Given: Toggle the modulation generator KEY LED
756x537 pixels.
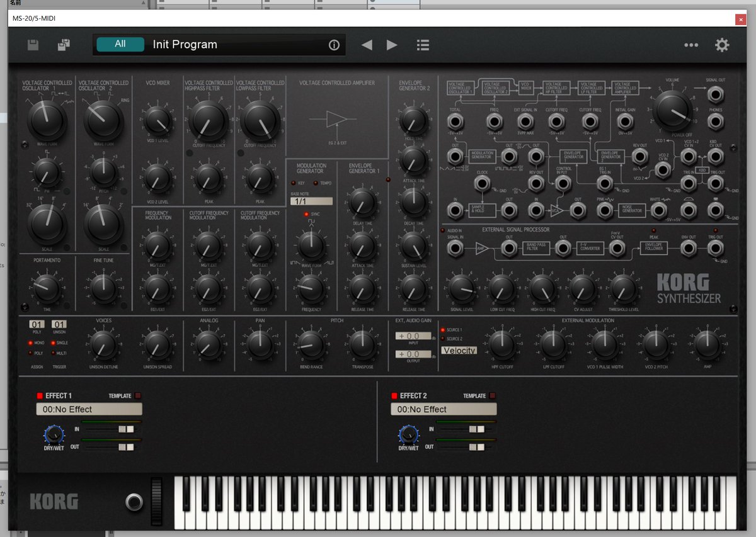Looking at the screenshot, I should pos(293,183).
